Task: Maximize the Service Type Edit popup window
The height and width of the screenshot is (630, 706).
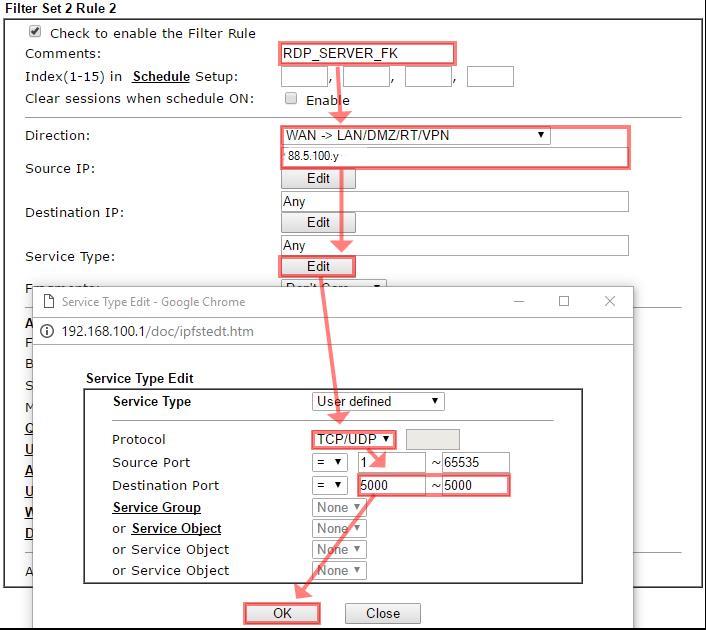Action: (x=564, y=301)
